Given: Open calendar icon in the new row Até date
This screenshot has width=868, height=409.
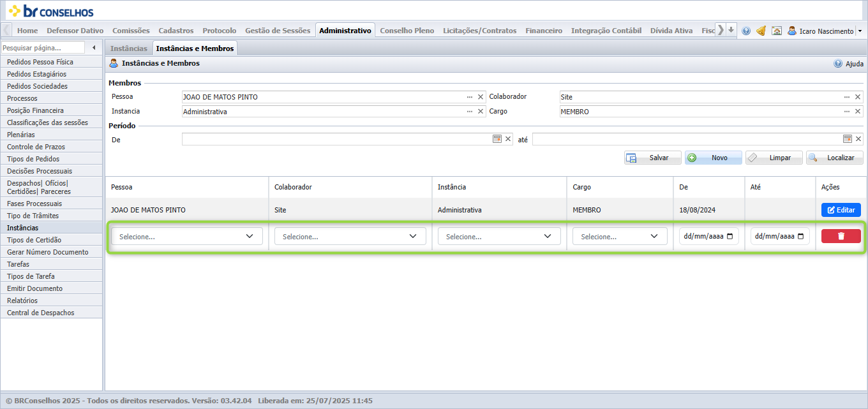Looking at the screenshot, I should click(800, 236).
